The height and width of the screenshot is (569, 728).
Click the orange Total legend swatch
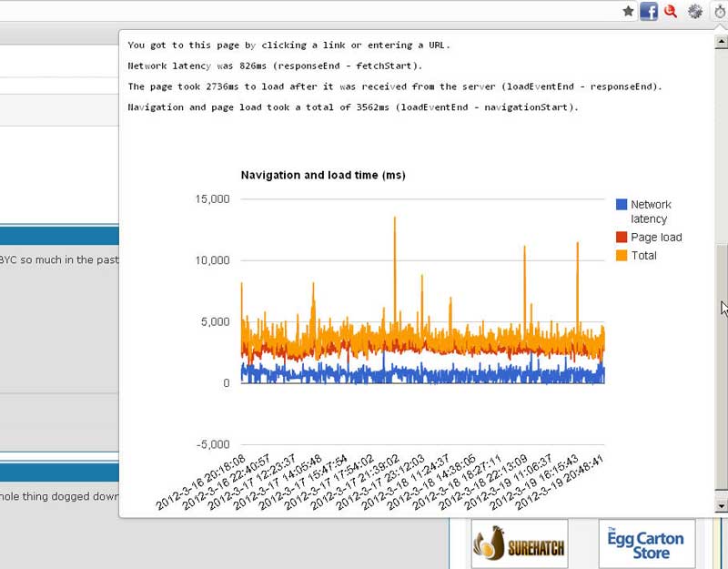[x=622, y=256]
